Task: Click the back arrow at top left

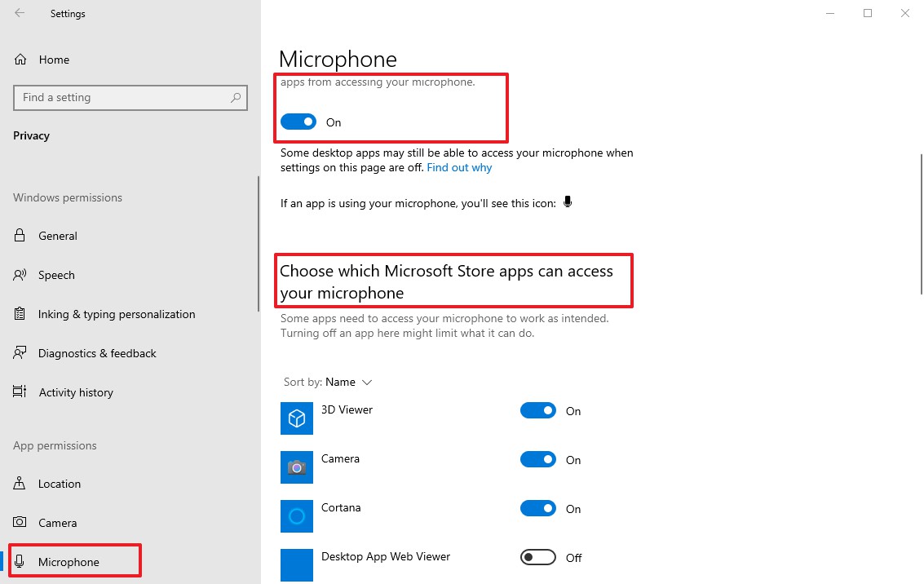Action: point(19,13)
